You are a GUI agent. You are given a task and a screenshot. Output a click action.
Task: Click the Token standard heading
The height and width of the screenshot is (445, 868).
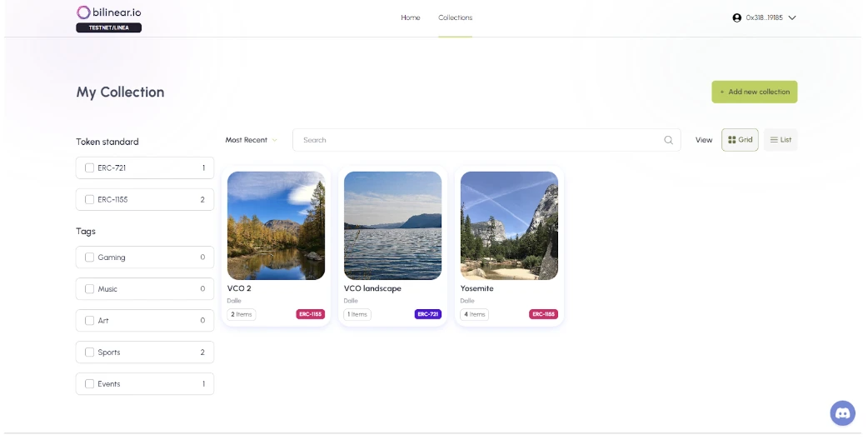click(107, 142)
